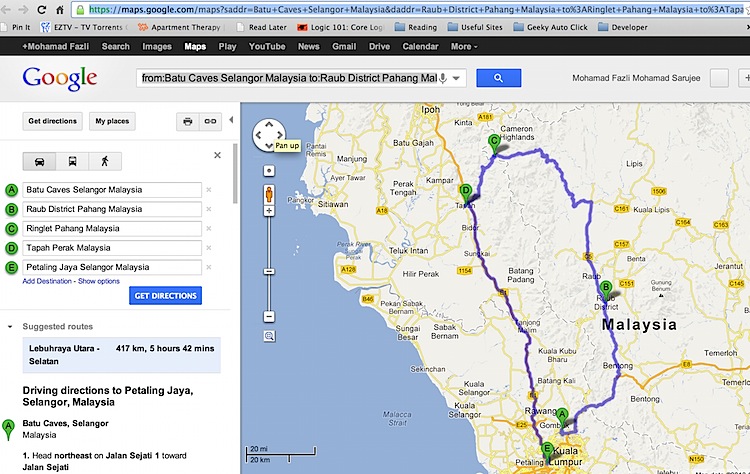750x474 pixels.
Task: Remove the Petaling Jaya destination with its X
Action: (209, 267)
